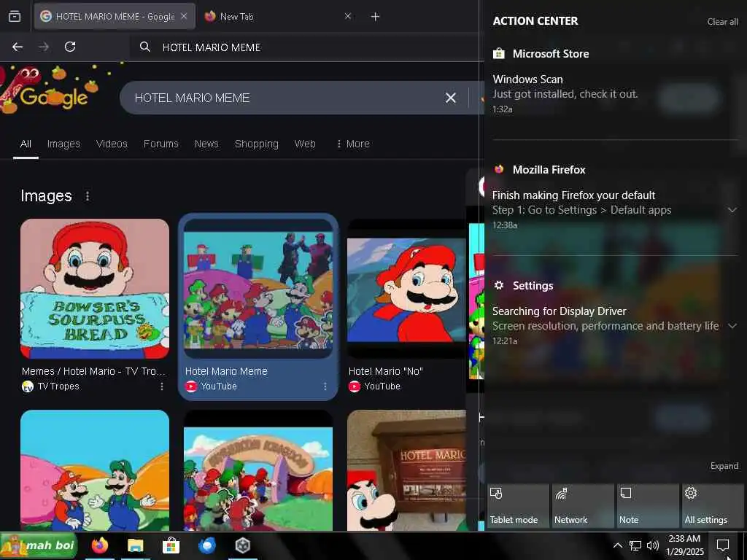Select the All search tab
The image size is (747, 560).
pos(26,144)
